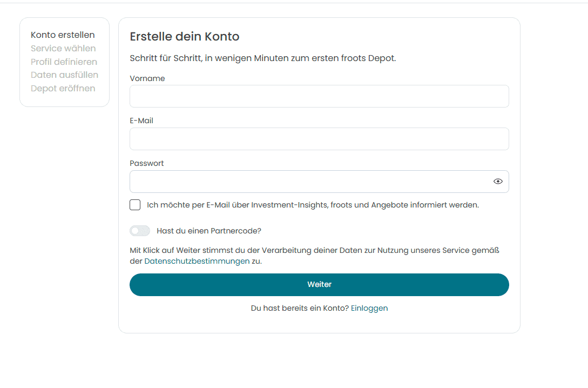The width and height of the screenshot is (588, 388).
Task: Click into the E-Mail text field
Action: coord(319,139)
